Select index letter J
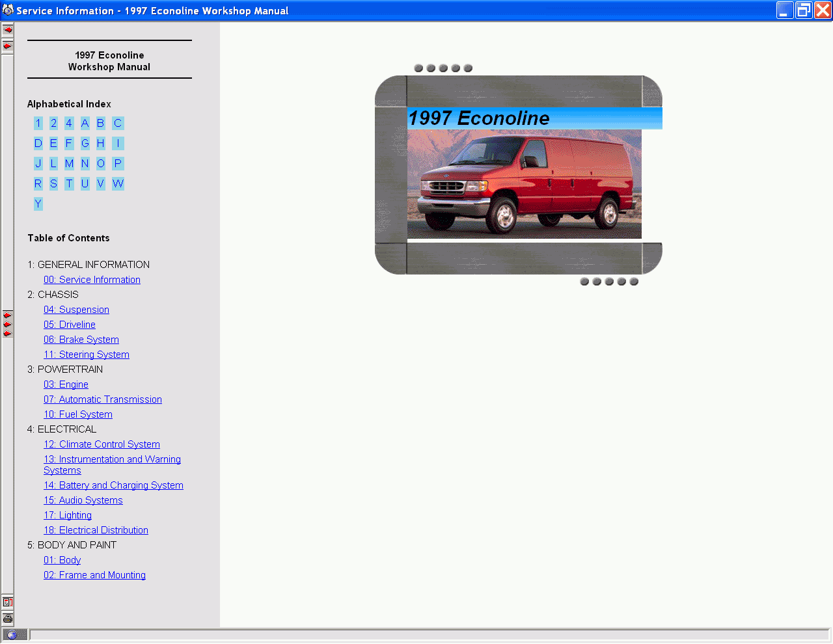 pyautogui.click(x=38, y=163)
